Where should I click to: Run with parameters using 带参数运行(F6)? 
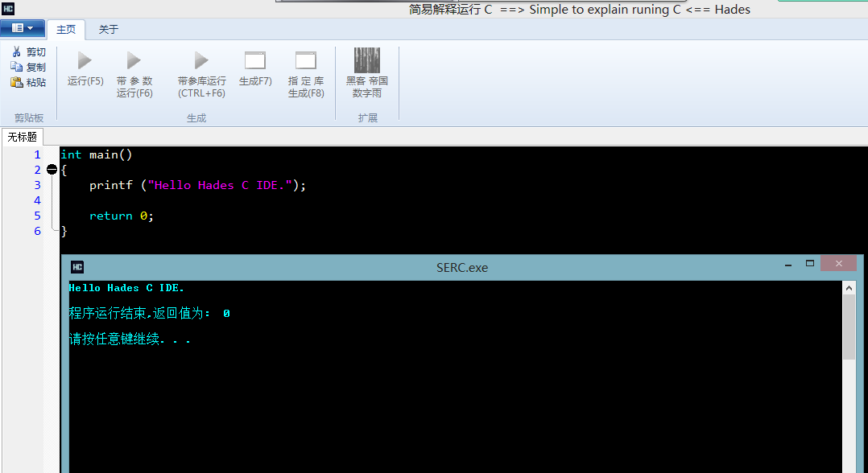(x=134, y=75)
